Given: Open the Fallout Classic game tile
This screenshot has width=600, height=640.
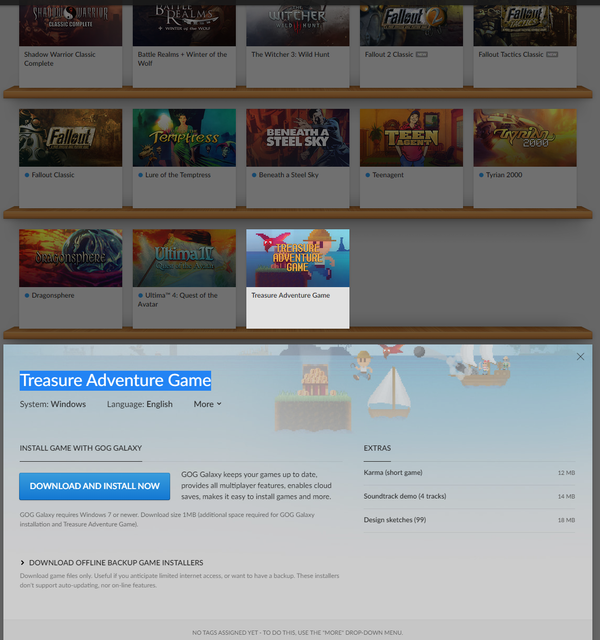Looking at the screenshot, I should click(x=70, y=138).
